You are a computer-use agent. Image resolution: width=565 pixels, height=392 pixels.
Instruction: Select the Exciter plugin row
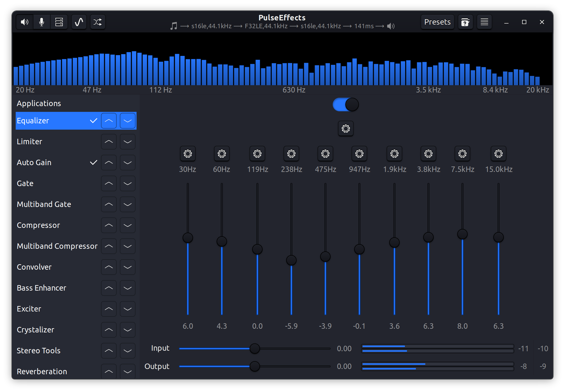pos(76,309)
